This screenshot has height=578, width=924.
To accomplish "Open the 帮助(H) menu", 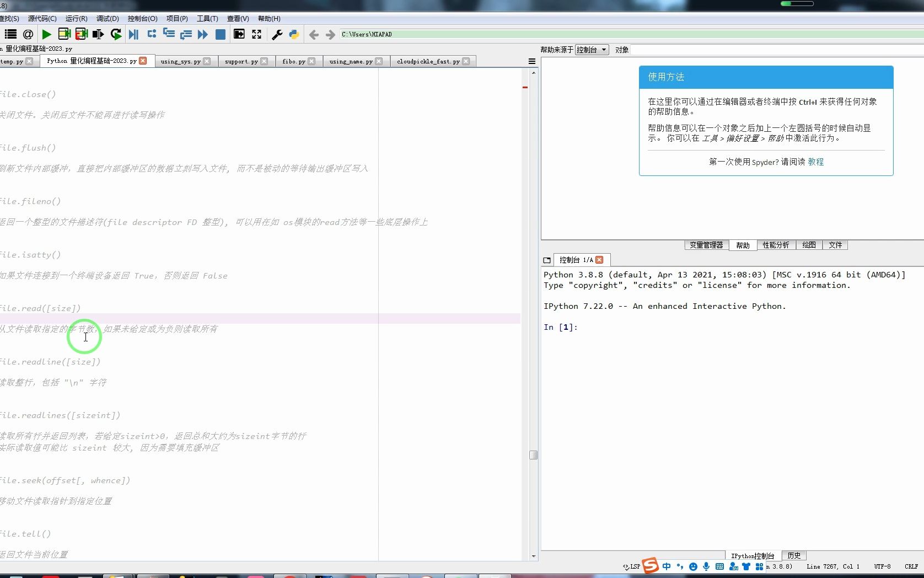I will (269, 19).
